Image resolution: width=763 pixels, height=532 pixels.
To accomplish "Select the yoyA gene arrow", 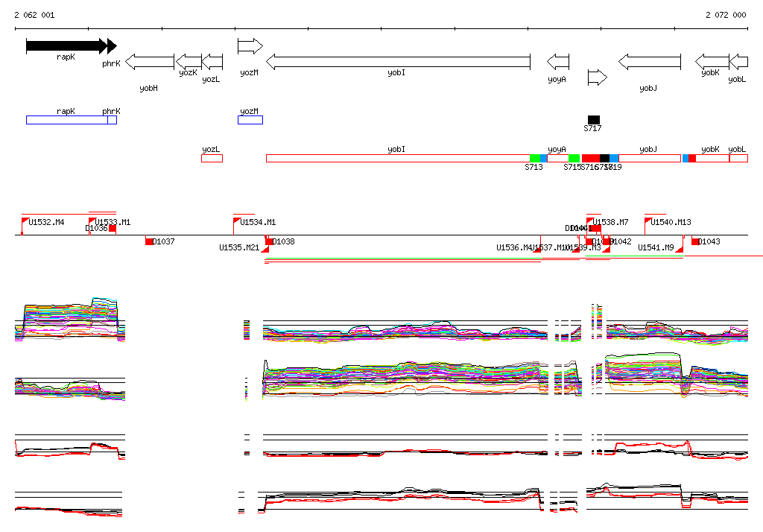I will coord(558,62).
